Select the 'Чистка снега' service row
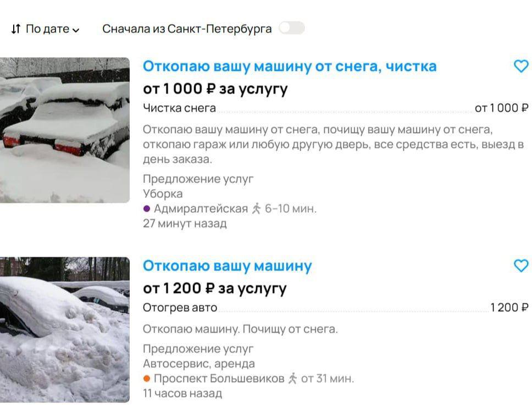The width and height of the screenshot is (532, 420). click(336, 108)
